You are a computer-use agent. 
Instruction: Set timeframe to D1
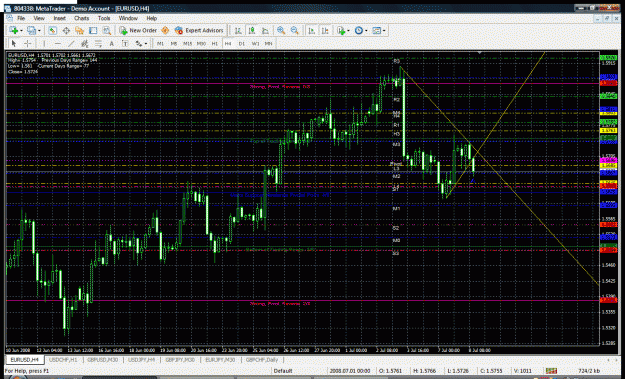pyautogui.click(x=242, y=43)
